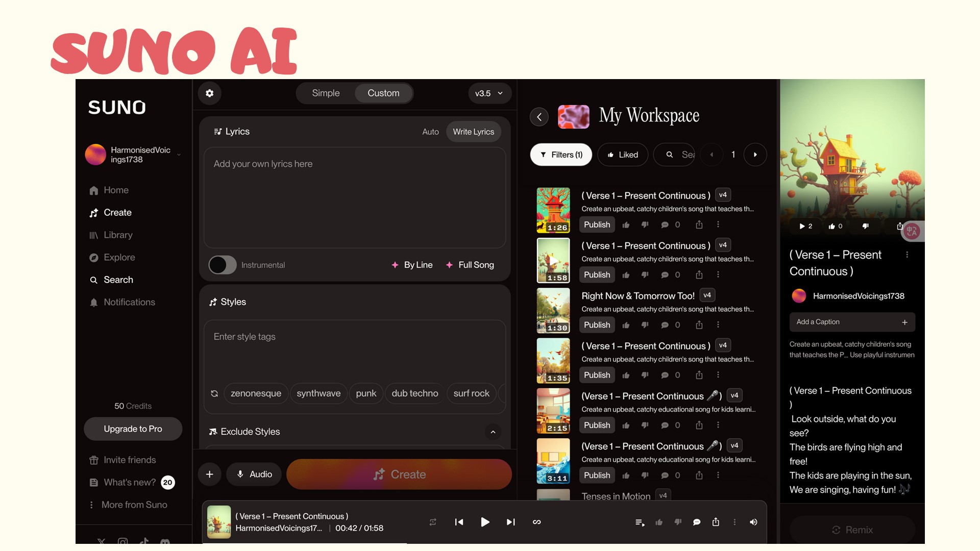Open What's new? link
The width and height of the screenshot is (980, 551).
tap(131, 483)
